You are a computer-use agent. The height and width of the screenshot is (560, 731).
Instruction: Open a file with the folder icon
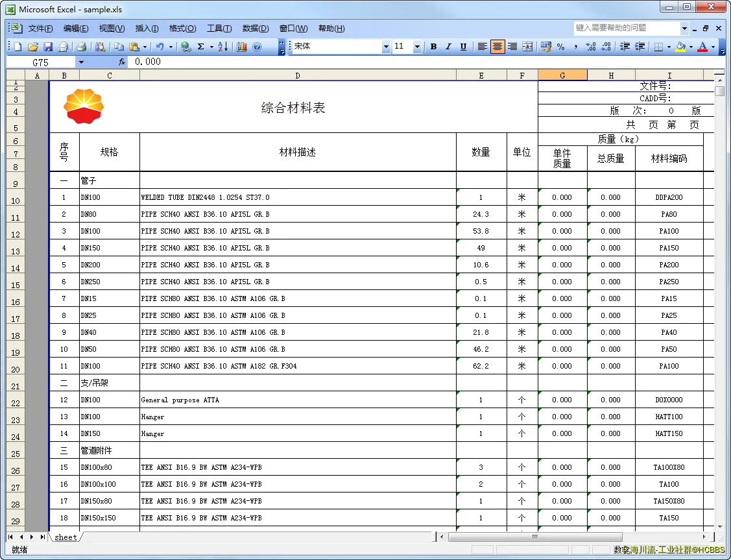(32, 47)
